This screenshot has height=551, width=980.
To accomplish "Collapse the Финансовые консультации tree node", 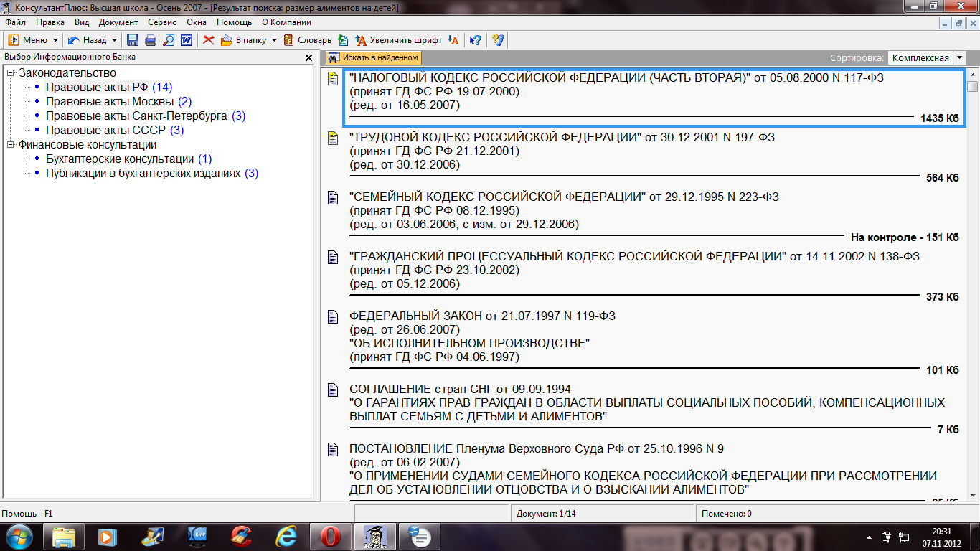I will click(11, 145).
